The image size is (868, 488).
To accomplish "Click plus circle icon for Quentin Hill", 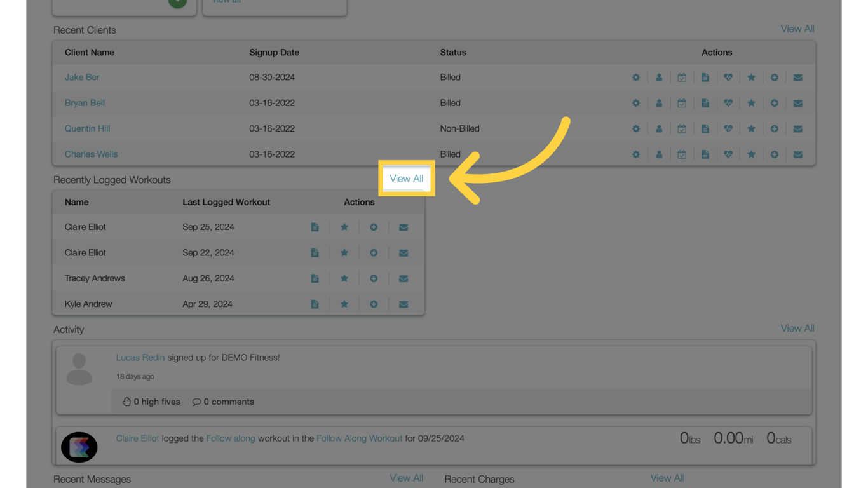I will (x=775, y=129).
